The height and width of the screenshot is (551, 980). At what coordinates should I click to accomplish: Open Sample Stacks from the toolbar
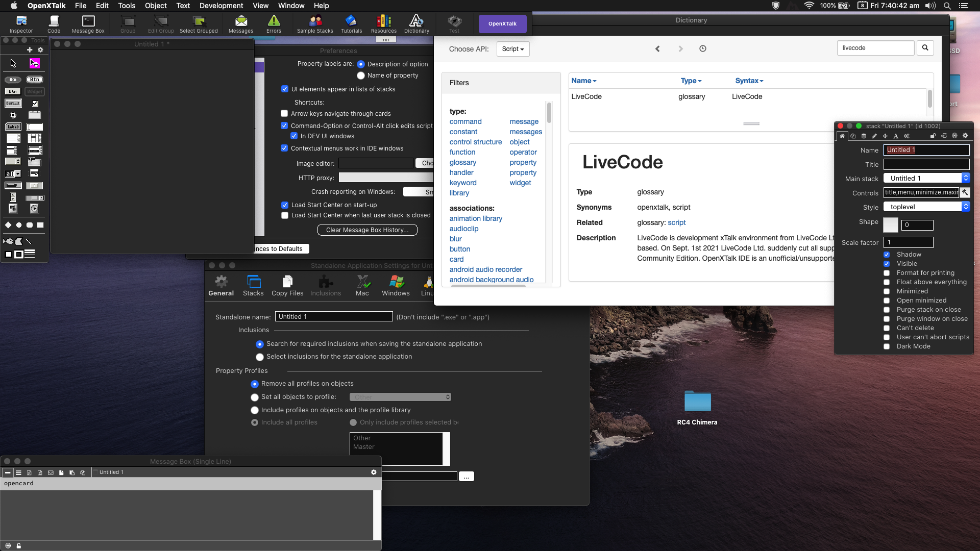tap(315, 24)
